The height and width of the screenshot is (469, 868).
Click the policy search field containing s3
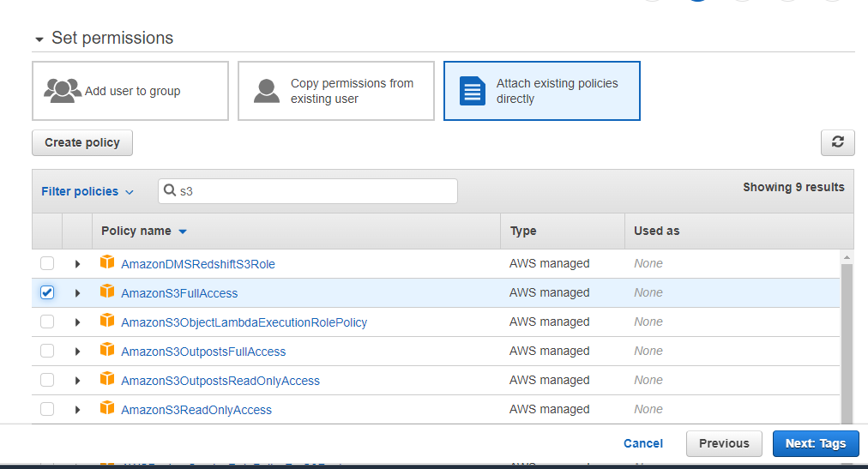click(x=308, y=191)
